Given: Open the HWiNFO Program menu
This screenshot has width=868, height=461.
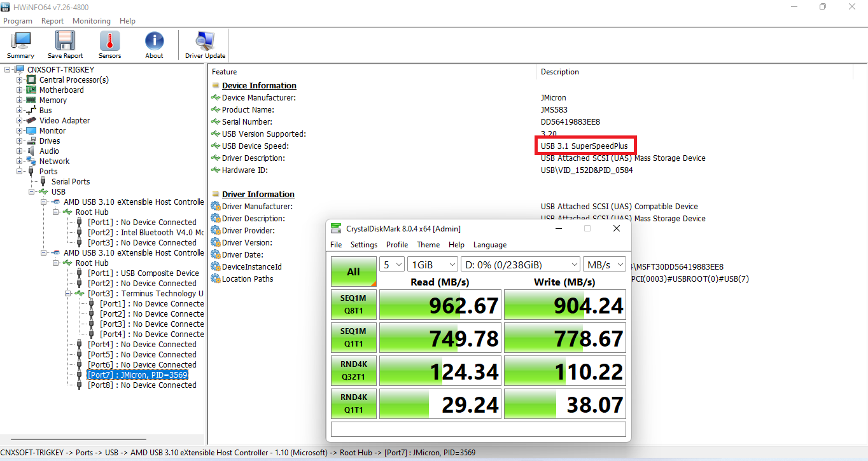Looking at the screenshot, I should coord(18,21).
